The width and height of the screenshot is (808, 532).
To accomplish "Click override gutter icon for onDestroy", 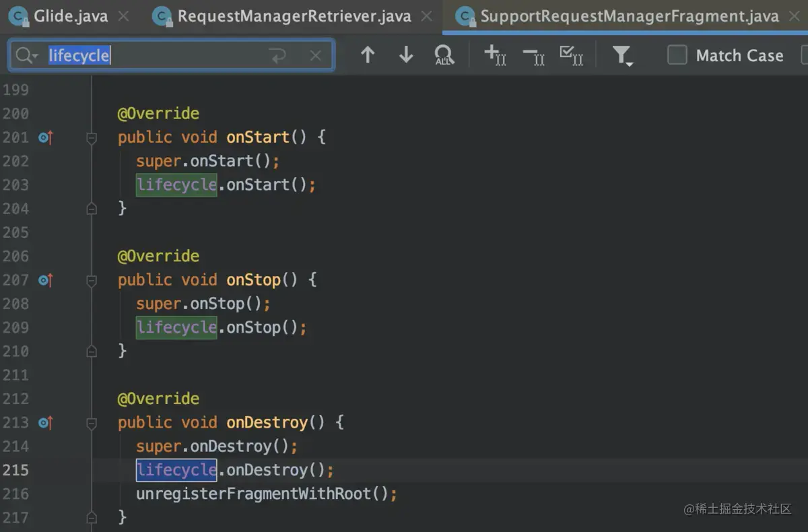I will [x=45, y=423].
